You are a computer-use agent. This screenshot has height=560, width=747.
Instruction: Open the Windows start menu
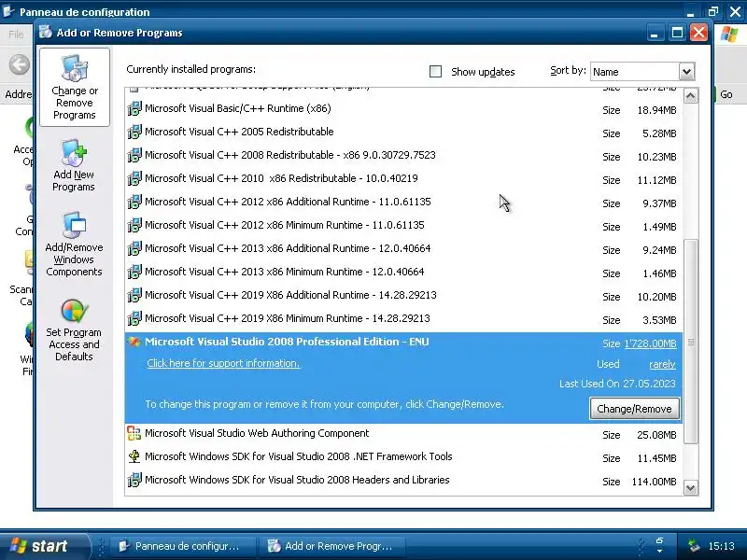45,546
